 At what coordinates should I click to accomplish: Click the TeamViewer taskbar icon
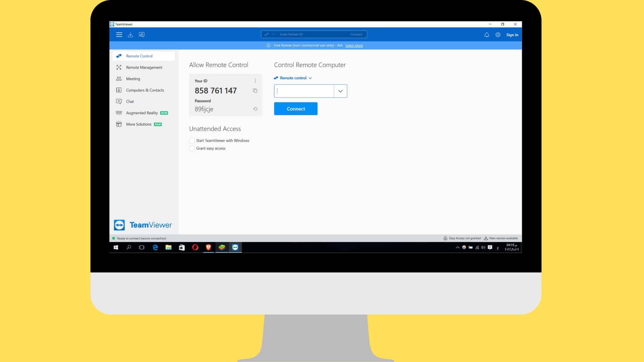pyautogui.click(x=235, y=248)
